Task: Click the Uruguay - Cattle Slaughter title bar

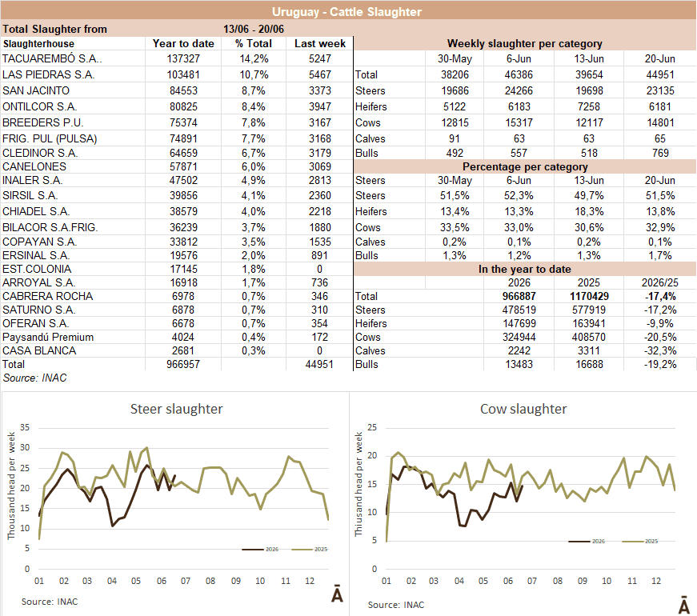Action: point(349,11)
